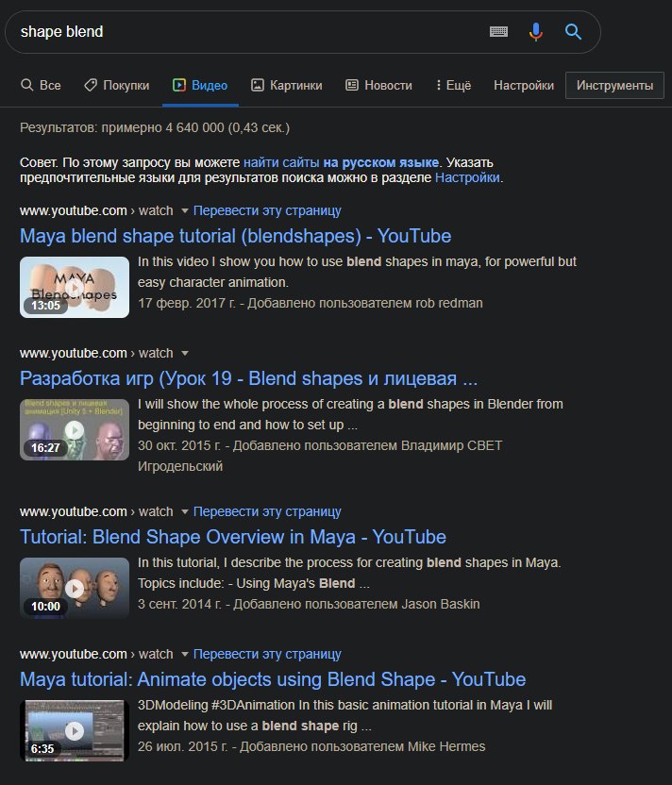Click text 'Добавлено пользователем Mike Hermes'
The image size is (672, 785).
(x=362, y=747)
